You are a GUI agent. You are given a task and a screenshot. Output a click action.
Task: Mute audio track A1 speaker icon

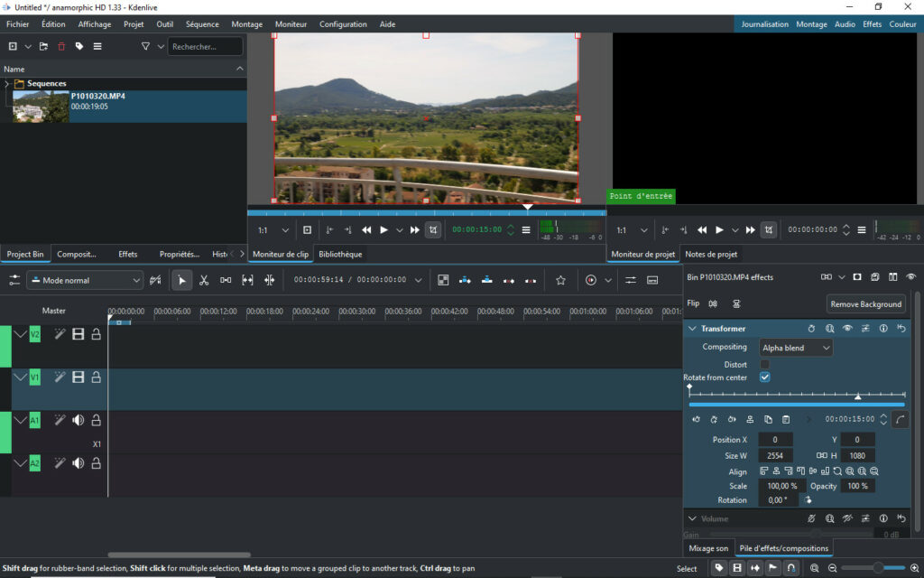coord(78,420)
